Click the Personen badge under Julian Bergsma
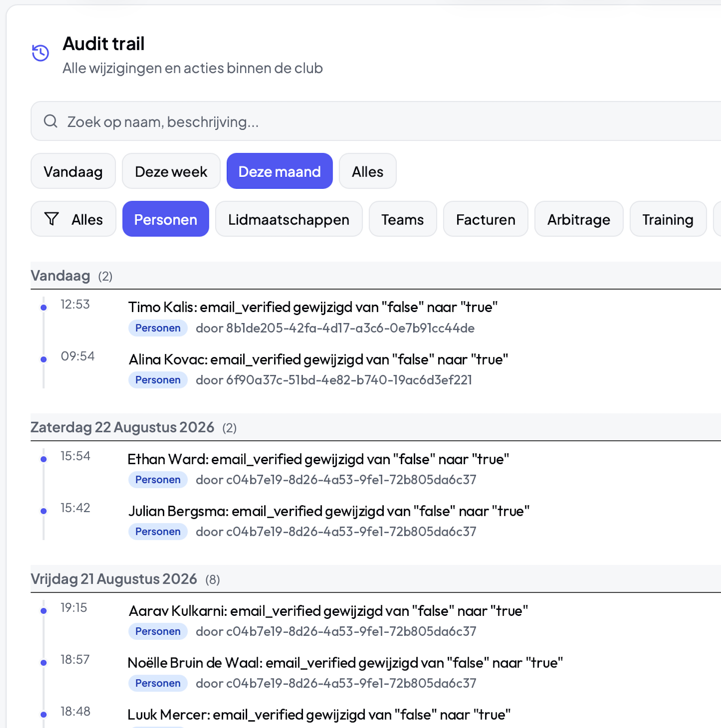The width and height of the screenshot is (721, 728). pos(158,532)
